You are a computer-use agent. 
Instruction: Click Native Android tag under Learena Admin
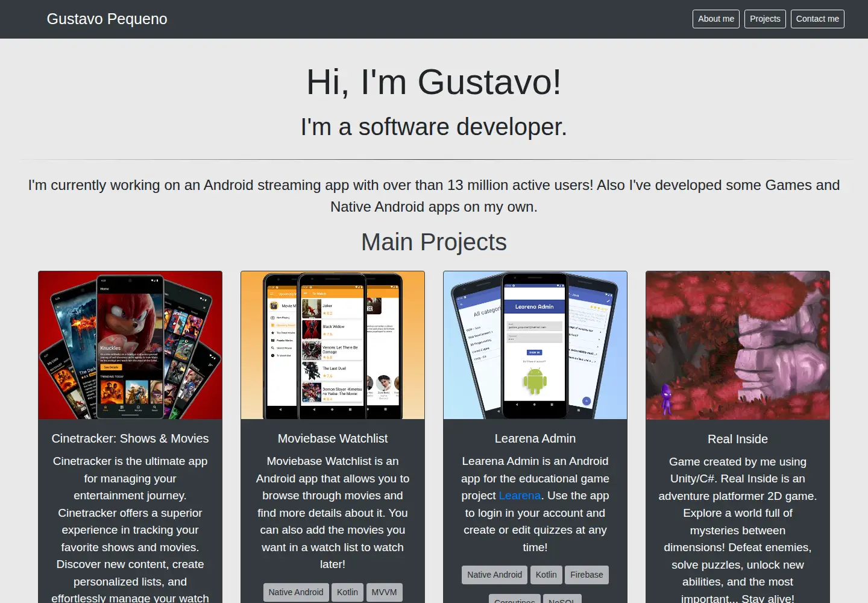[495, 575]
